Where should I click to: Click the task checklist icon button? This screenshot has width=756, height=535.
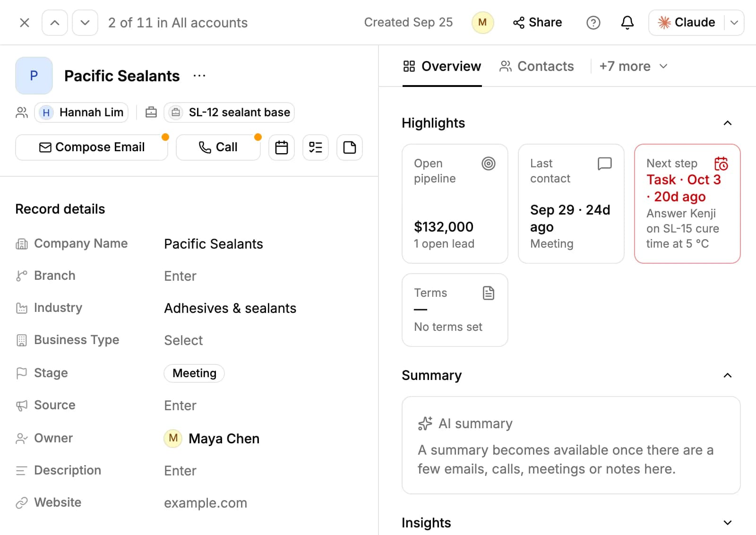[316, 147]
